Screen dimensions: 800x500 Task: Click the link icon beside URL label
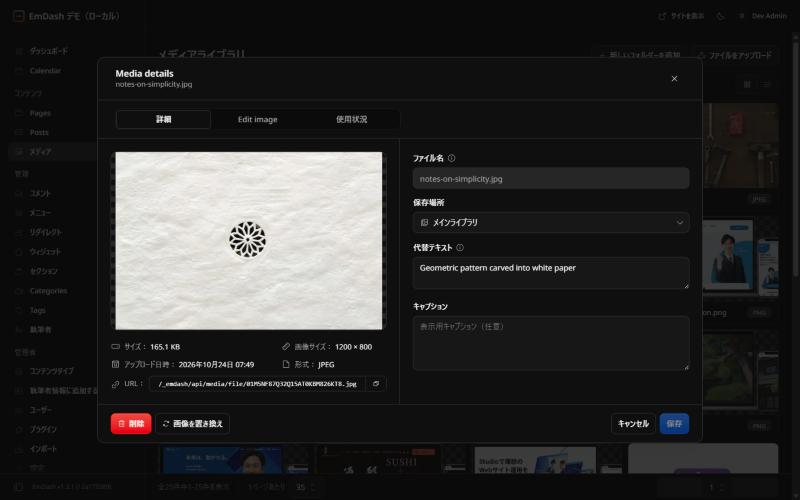pyautogui.click(x=115, y=384)
